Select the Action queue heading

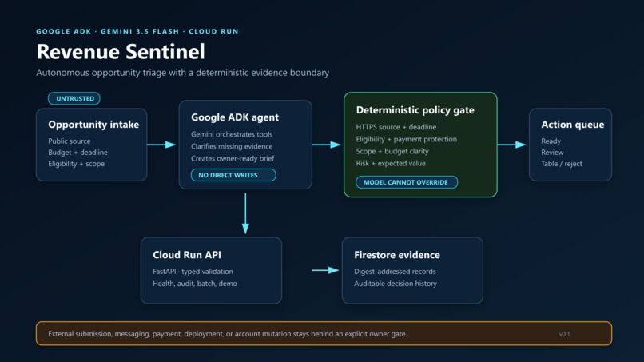[x=573, y=125]
